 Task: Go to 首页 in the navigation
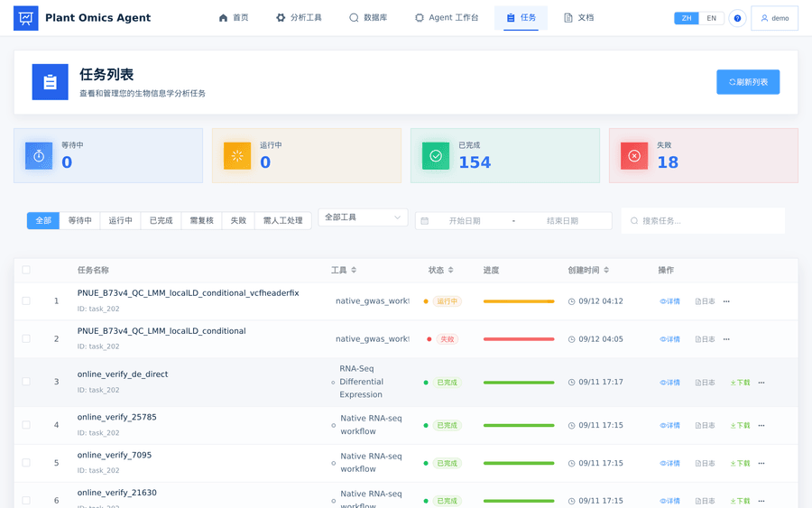(234, 18)
